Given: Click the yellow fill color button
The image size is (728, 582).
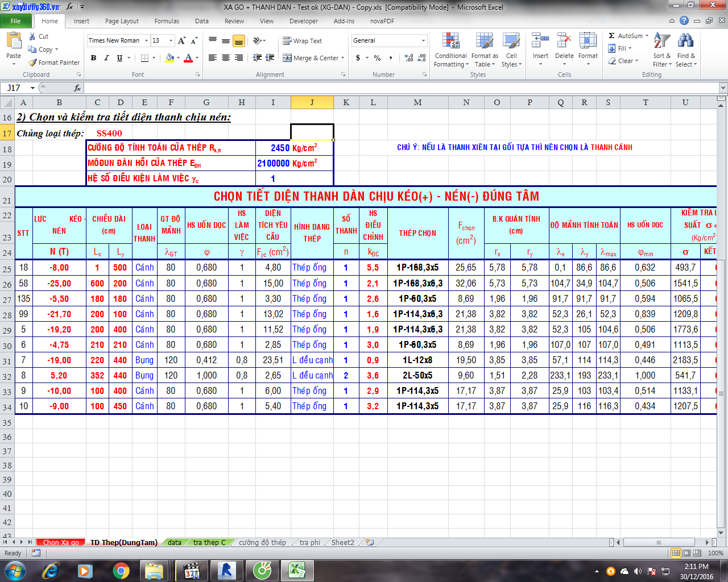Looking at the screenshot, I should [x=169, y=58].
